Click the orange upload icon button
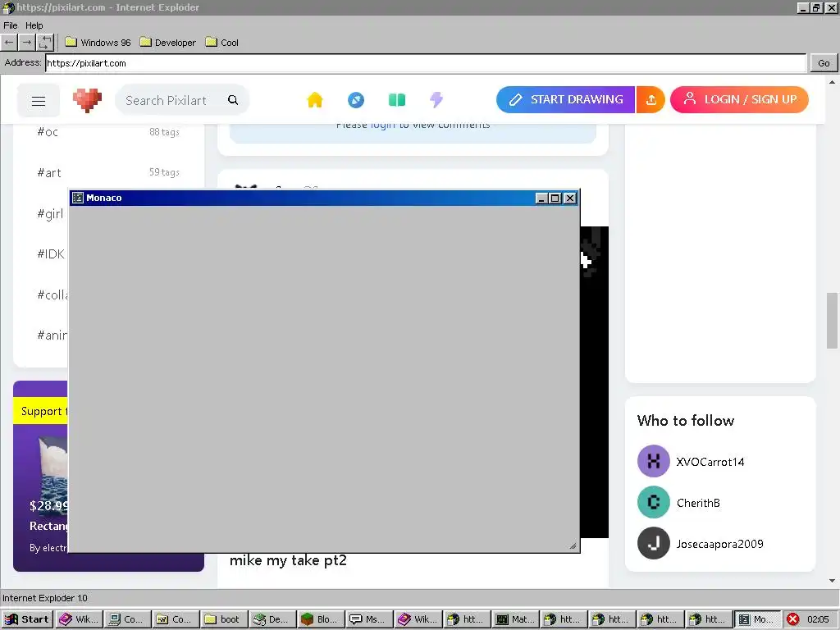The width and height of the screenshot is (840, 630). tap(651, 99)
